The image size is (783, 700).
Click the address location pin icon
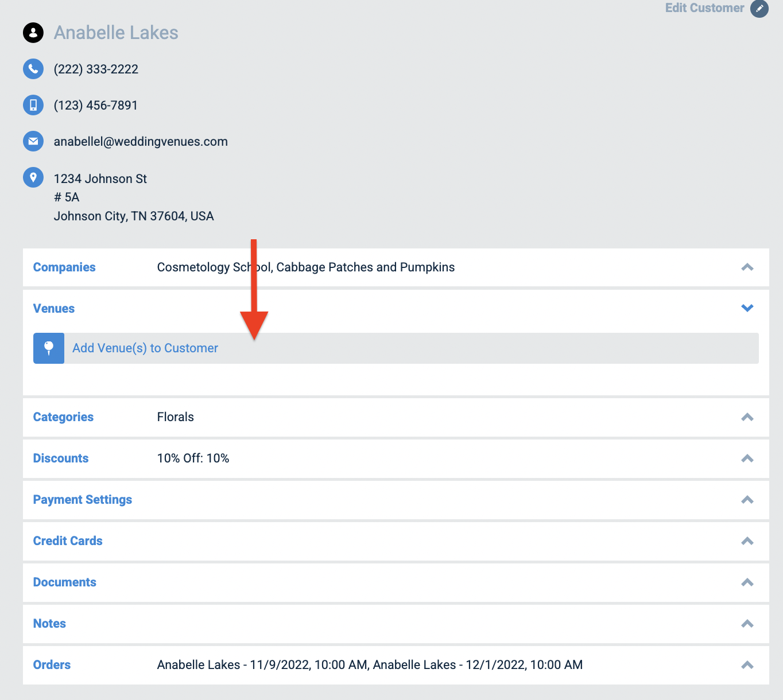(33, 177)
